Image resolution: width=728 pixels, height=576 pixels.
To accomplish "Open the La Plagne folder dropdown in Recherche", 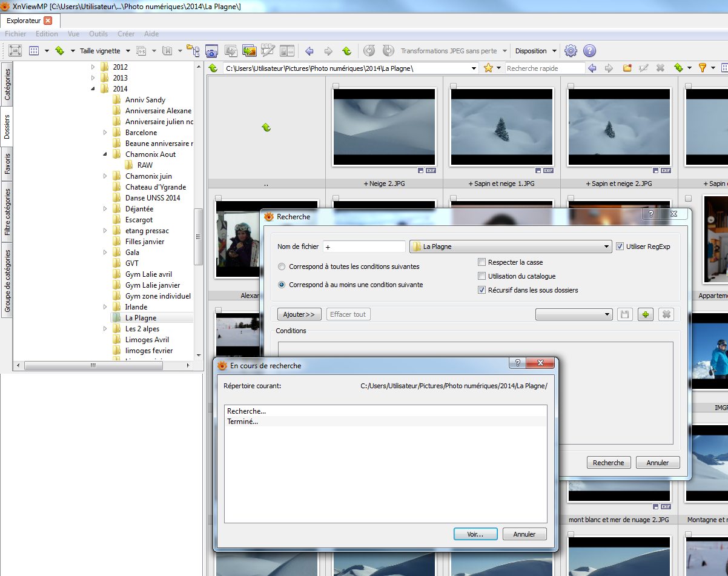I will coord(607,247).
